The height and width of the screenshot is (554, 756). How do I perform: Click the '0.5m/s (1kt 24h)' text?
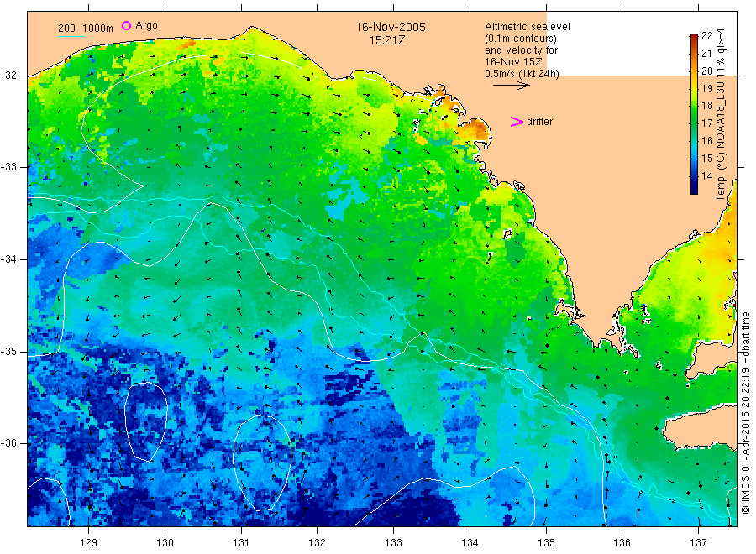(x=522, y=74)
